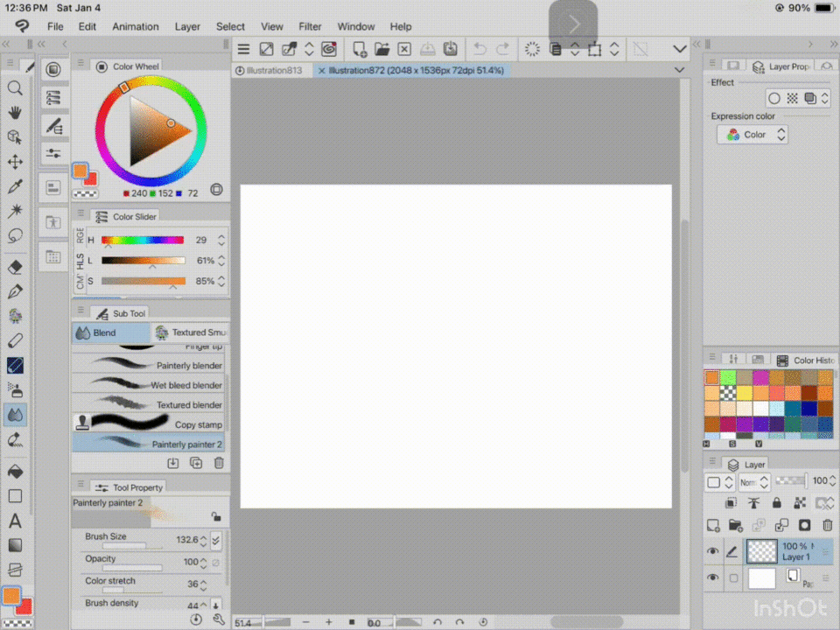Select the Fill bucket tool

(15, 472)
